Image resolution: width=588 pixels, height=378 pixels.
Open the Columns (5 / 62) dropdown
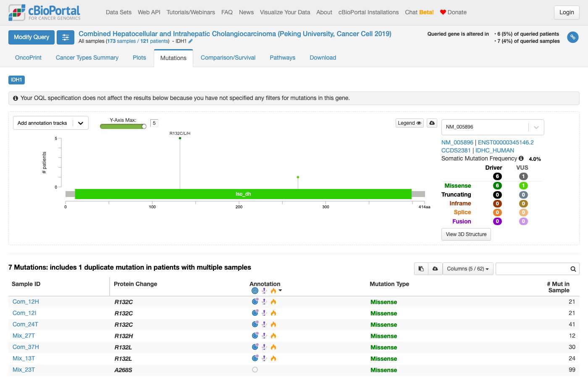point(468,269)
